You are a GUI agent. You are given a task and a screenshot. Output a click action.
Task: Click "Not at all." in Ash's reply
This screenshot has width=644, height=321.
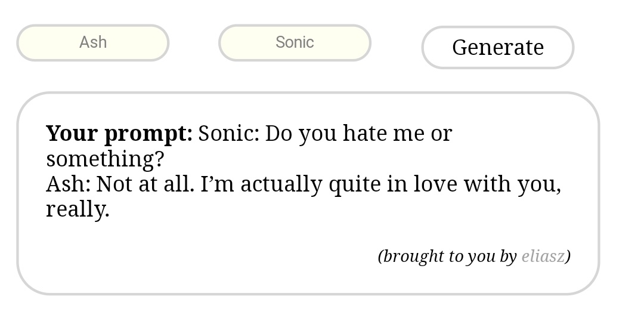click(145, 184)
